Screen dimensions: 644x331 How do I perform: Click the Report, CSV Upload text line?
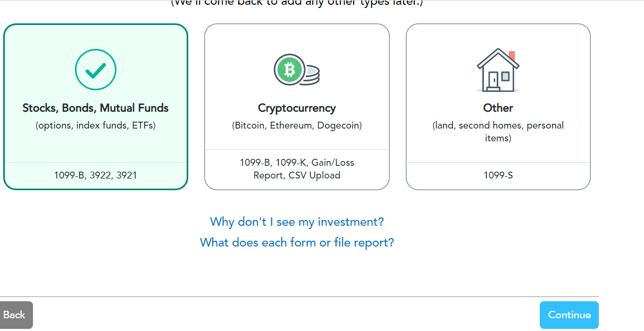coord(297,175)
